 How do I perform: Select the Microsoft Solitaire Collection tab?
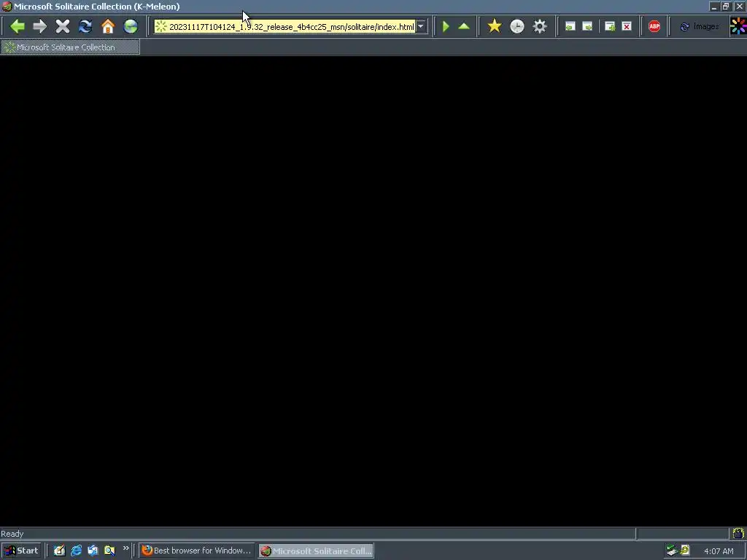click(70, 47)
